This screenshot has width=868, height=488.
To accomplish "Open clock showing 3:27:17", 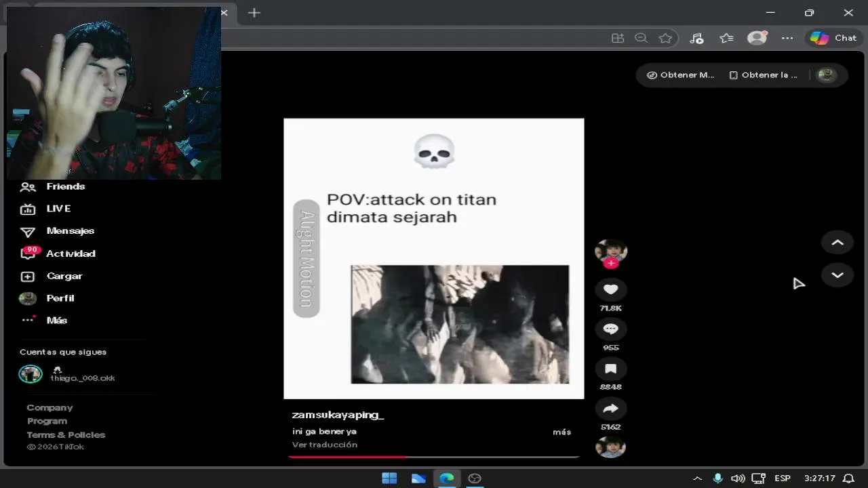I will tap(819, 479).
